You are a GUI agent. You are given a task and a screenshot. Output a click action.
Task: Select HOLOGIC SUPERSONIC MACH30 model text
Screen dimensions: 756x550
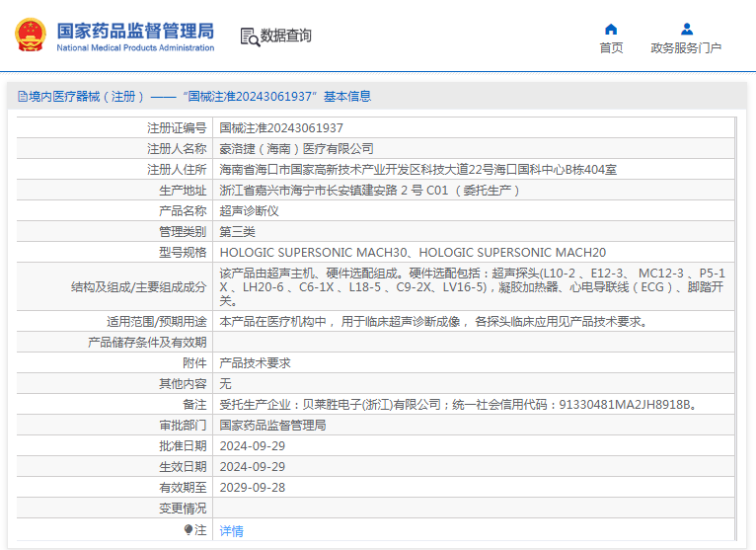(314, 253)
